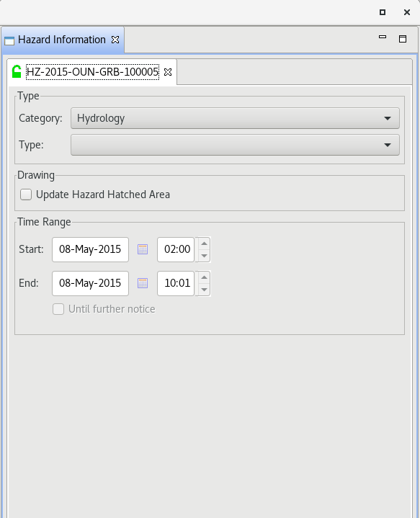The image size is (420, 518).
Task: Select the HZ-2015-OUN-GRB-100005 event tab
Action: coord(92,72)
